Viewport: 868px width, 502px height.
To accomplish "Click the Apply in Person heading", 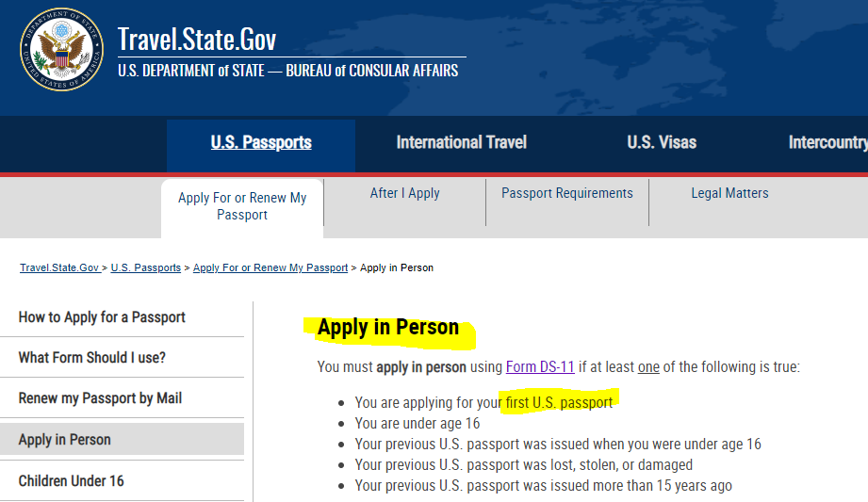I will pos(388,328).
